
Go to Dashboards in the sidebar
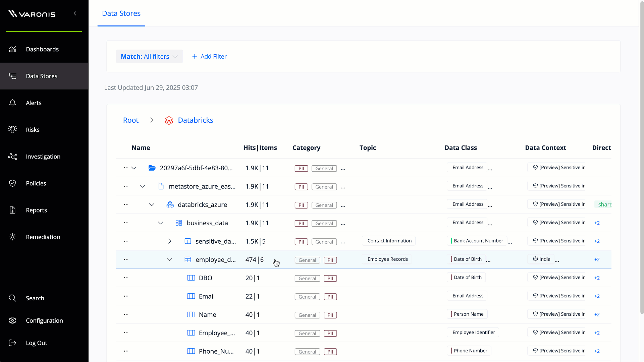point(42,49)
